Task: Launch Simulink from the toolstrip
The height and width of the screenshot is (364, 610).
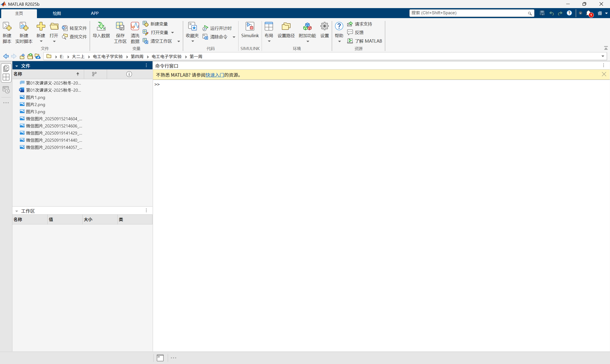Action: point(250,26)
